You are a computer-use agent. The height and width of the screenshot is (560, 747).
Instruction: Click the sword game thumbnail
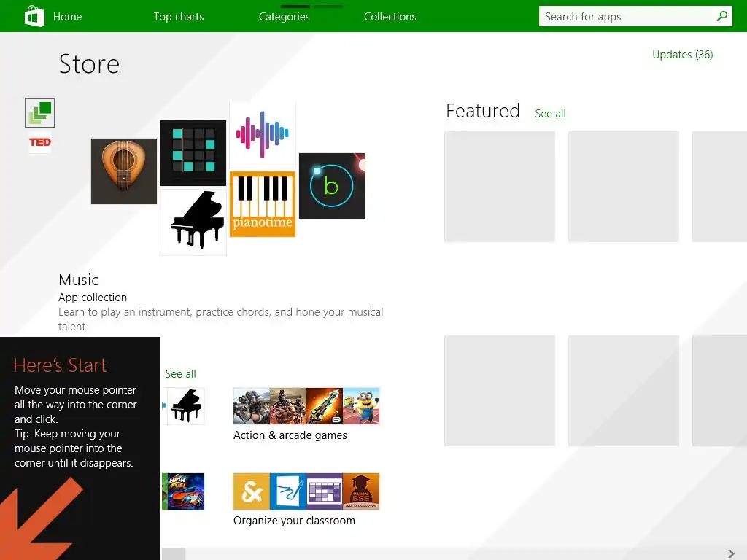click(325, 406)
